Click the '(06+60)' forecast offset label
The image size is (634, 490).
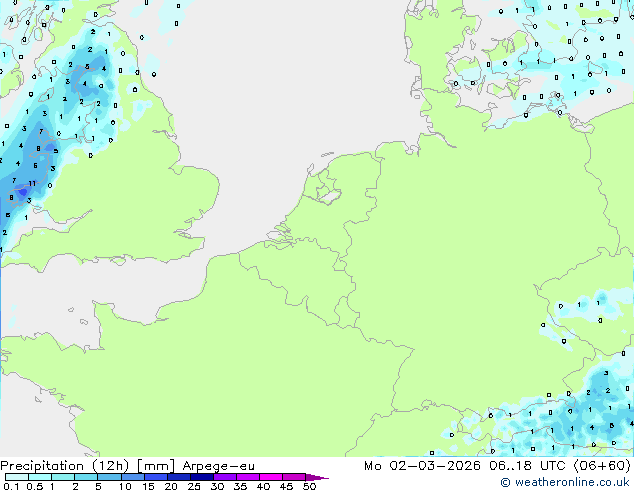point(602,466)
